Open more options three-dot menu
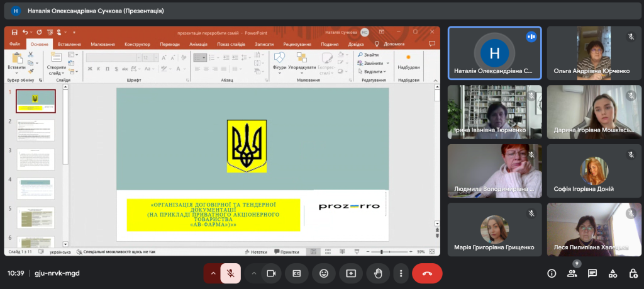 401,273
